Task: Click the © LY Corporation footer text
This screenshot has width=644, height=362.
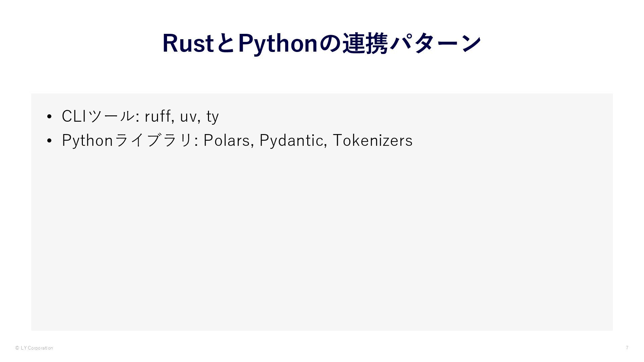Action: pos(34,348)
